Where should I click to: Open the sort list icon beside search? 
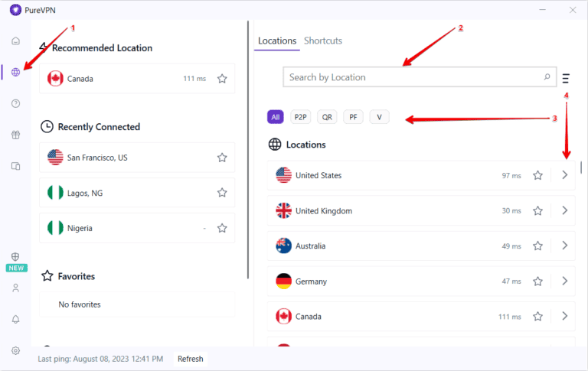566,78
